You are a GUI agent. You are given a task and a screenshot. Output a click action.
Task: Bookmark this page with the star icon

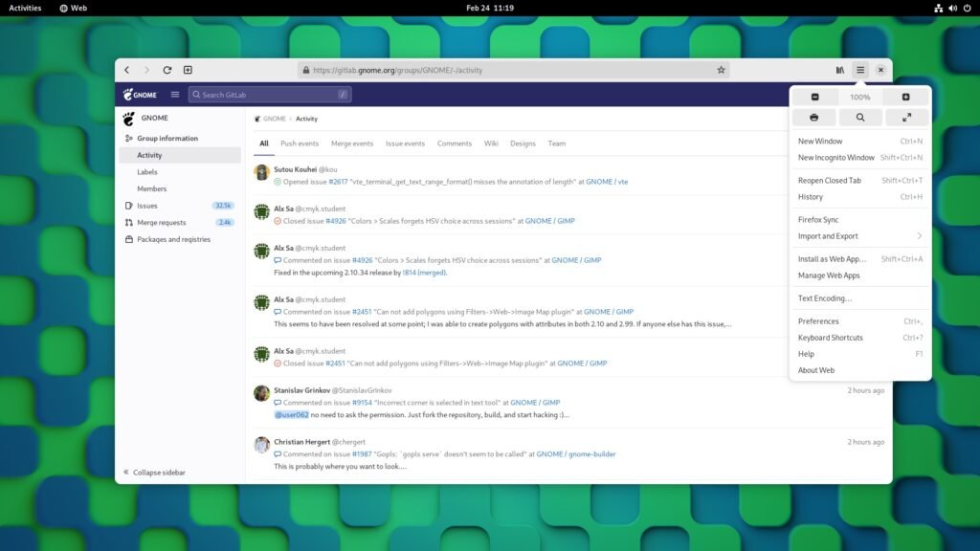721,70
